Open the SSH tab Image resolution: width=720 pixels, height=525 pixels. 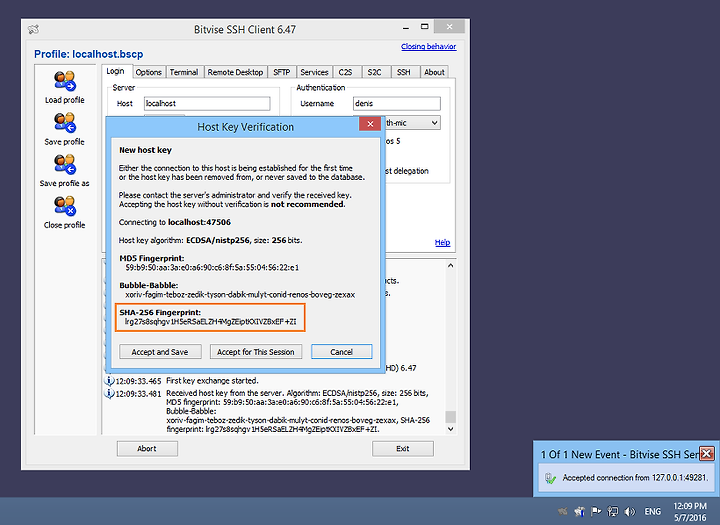[x=404, y=72]
